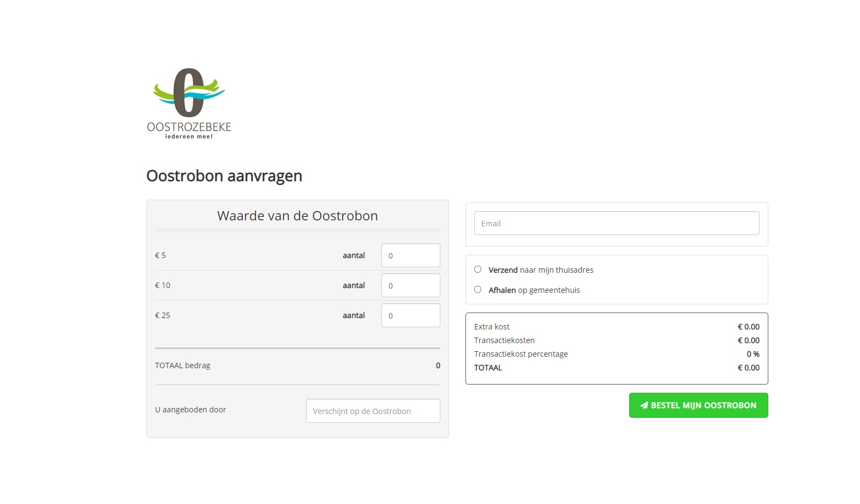This screenshot has width=860, height=504.
Task: Select the € 10 aantal input box
Action: [x=410, y=285]
